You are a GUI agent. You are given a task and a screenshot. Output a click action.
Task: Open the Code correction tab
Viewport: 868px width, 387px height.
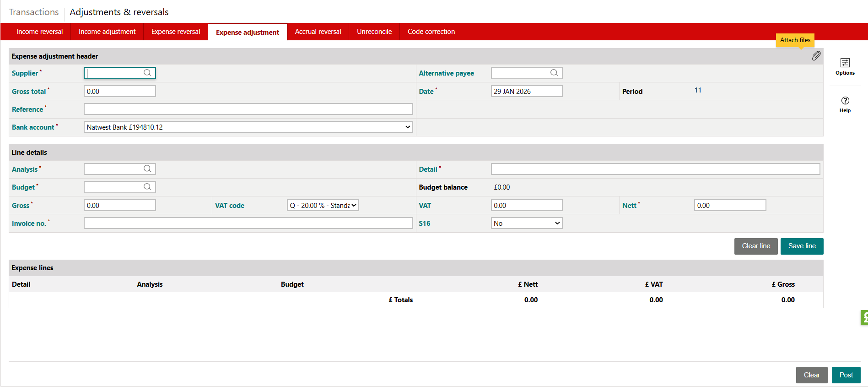[x=431, y=32]
